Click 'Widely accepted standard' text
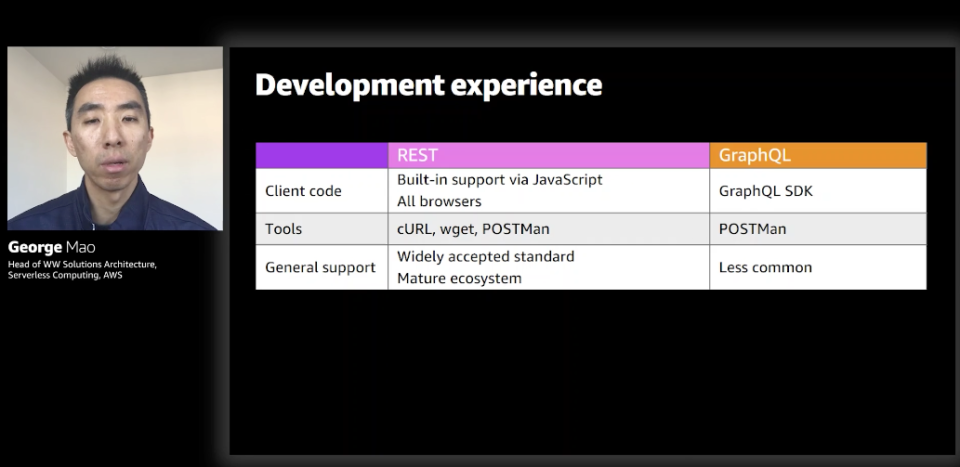This screenshot has height=467, width=960. click(486, 256)
